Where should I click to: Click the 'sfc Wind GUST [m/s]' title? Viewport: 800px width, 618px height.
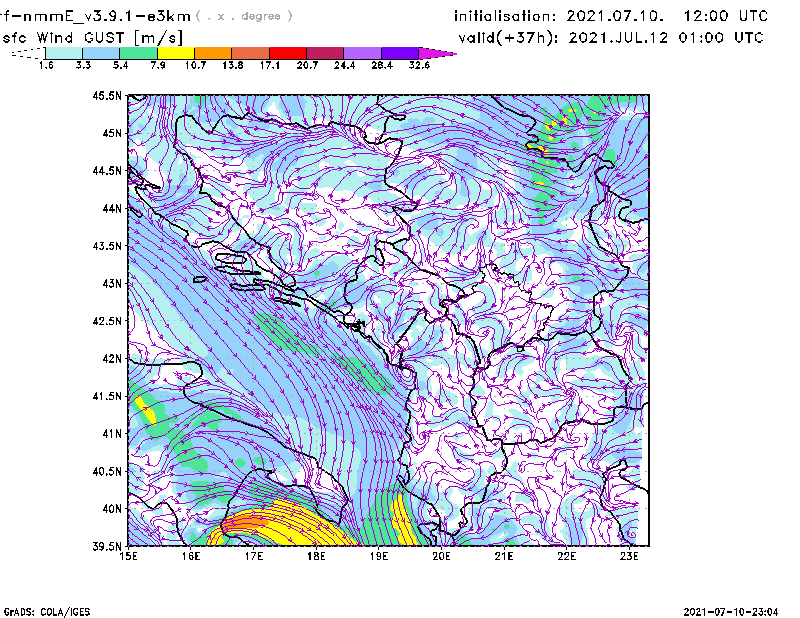pyautogui.click(x=93, y=38)
